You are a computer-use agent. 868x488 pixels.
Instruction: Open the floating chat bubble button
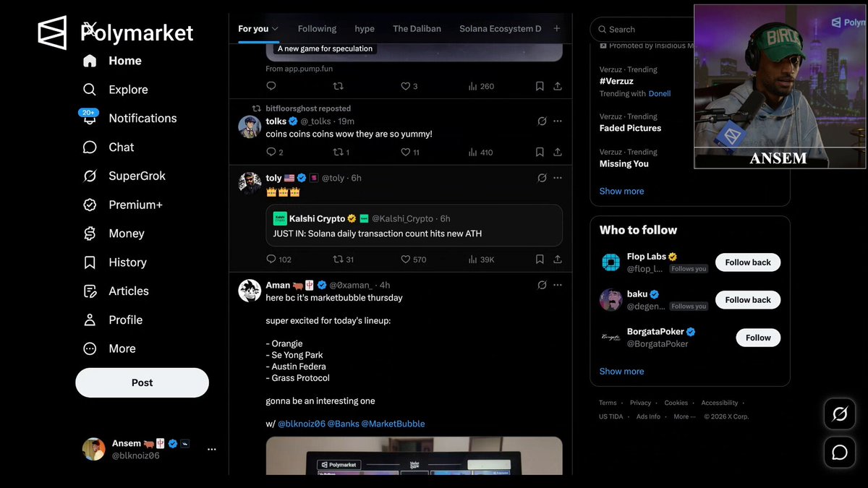(840, 453)
